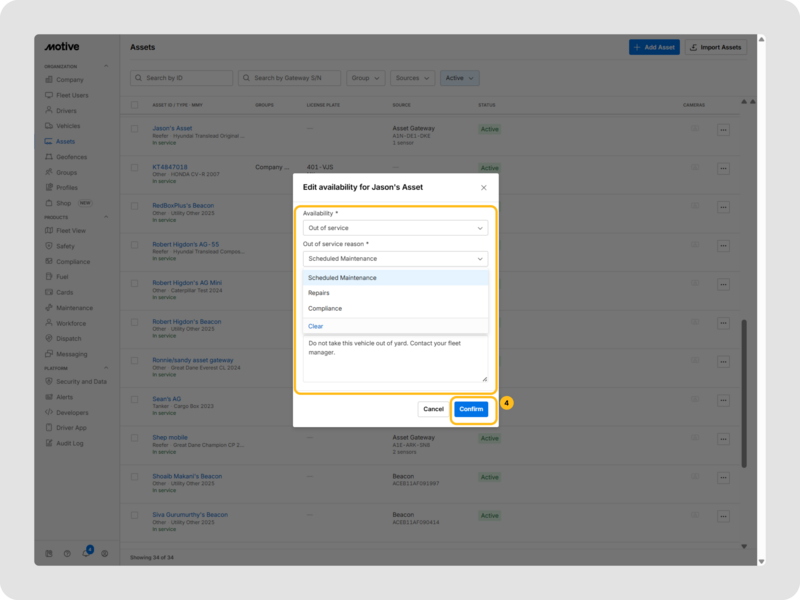
Task: Click the Geofences icon in the sidebar
Action: 48,157
